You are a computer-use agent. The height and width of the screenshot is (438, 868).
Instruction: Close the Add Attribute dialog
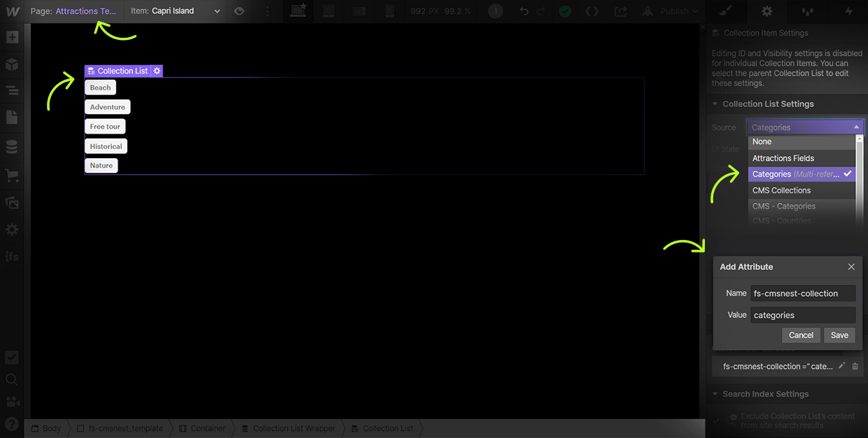[851, 267]
